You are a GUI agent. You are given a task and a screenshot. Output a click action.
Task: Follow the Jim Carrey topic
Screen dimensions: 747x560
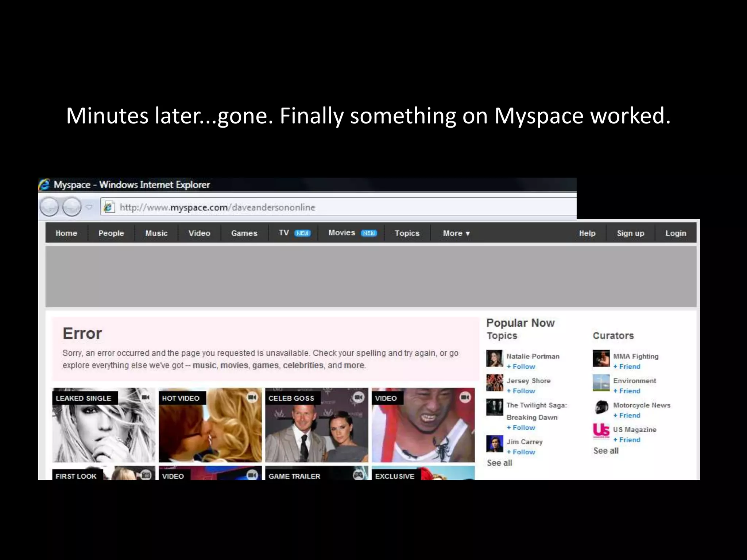point(521,452)
